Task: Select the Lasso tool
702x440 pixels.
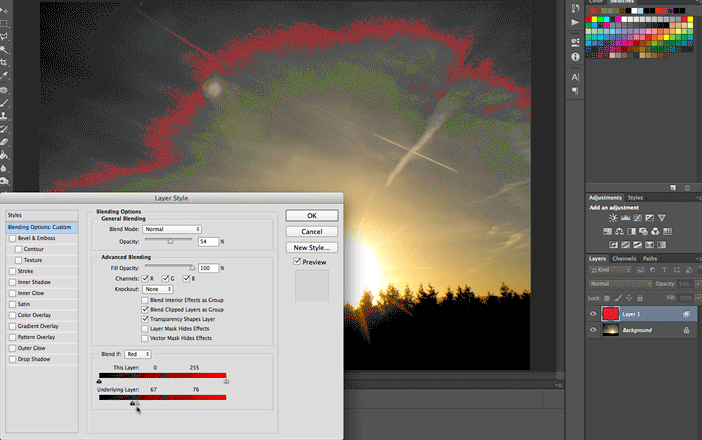Action: click(4, 37)
